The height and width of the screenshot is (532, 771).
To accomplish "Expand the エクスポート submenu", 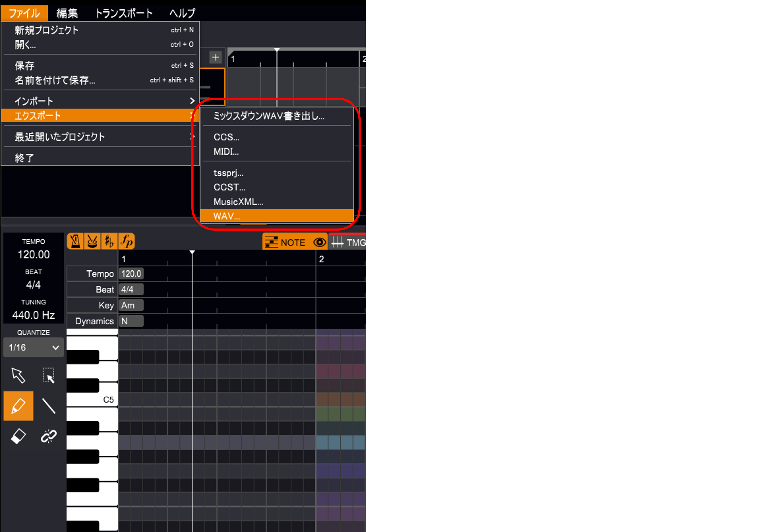I will pyautogui.click(x=100, y=116).
